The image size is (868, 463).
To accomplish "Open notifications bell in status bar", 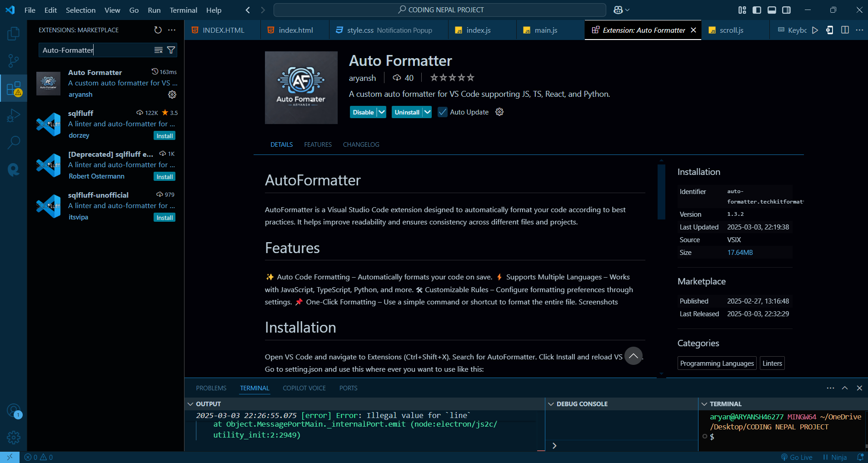I will (860, 457).
